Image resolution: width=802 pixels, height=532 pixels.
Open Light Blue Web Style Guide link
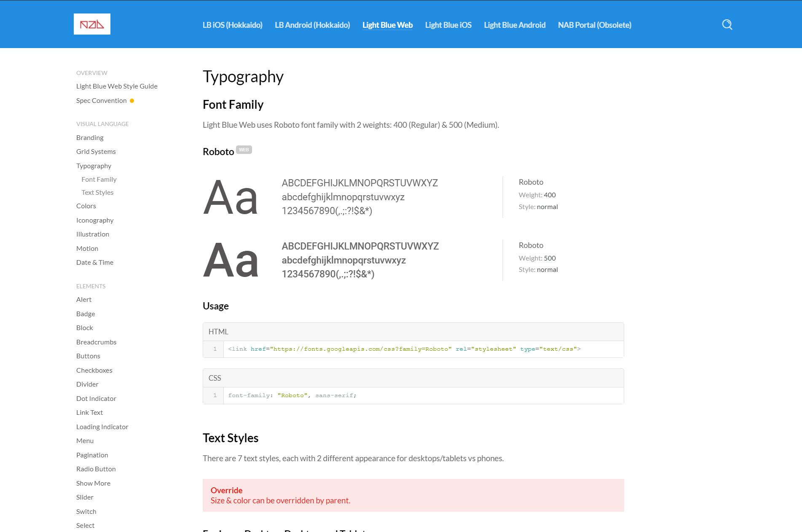117,86
